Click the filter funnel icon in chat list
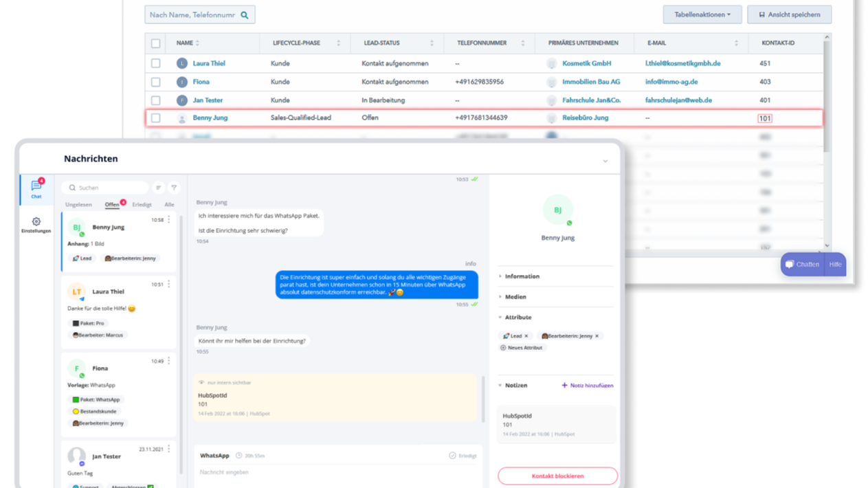The image size is (868, 488). click(x=174, y=188)
